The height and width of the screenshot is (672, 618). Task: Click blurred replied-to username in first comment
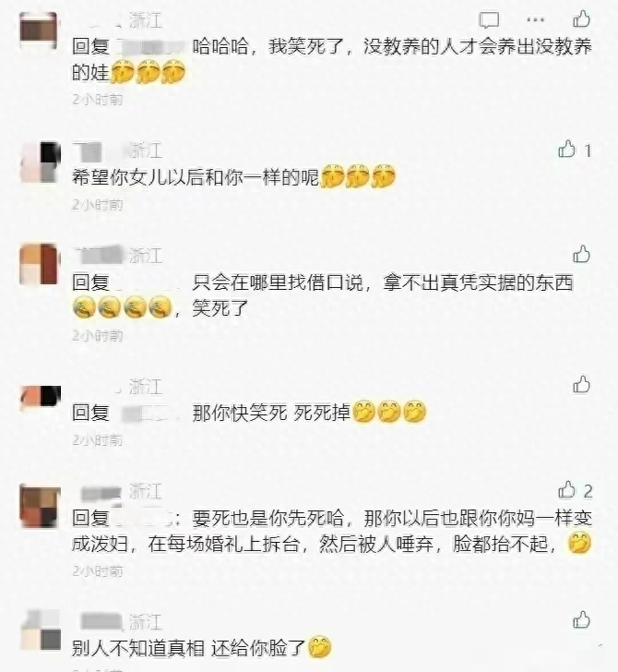[x=150, y=47]
